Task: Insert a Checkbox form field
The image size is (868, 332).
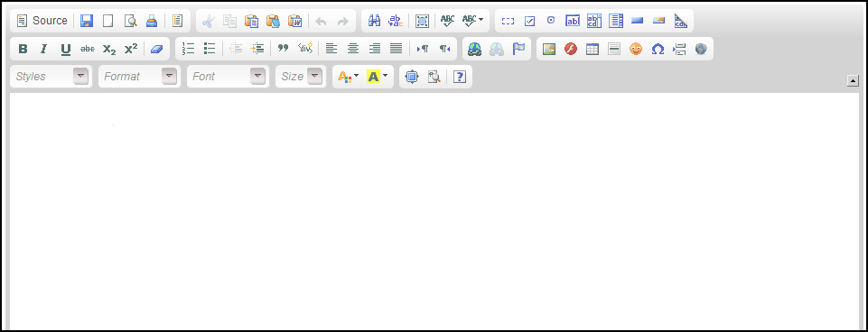Action: coord(529,21)
